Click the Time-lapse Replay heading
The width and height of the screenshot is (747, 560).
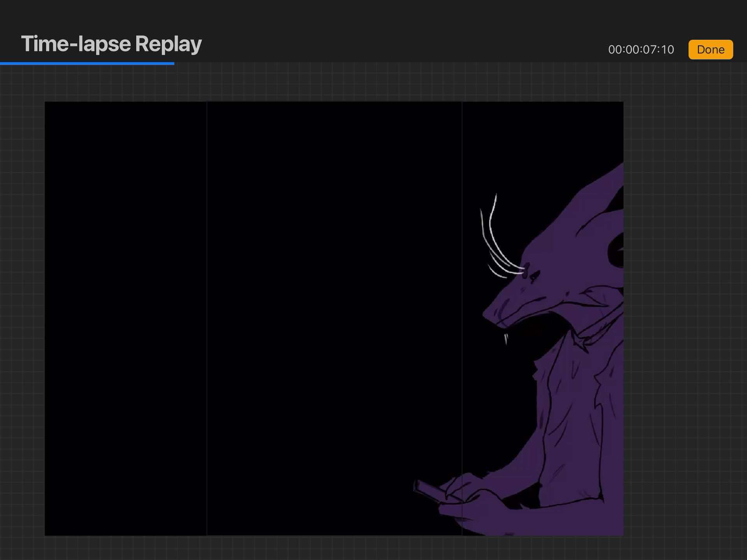tap(111, 44)
